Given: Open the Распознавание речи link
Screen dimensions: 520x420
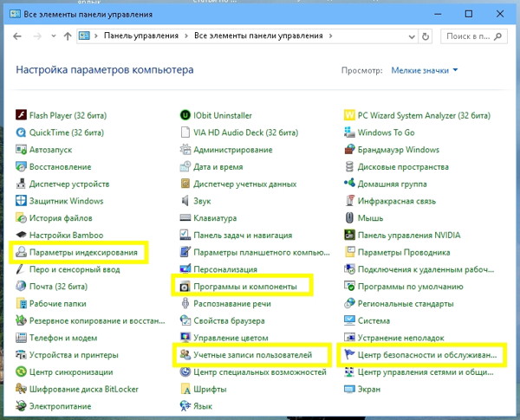Looking at the screenshot, I should click(232, 304).
